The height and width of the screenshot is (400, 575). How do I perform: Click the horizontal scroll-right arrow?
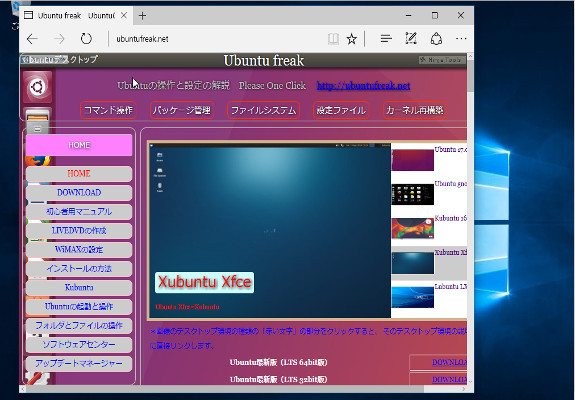[464, 389]
